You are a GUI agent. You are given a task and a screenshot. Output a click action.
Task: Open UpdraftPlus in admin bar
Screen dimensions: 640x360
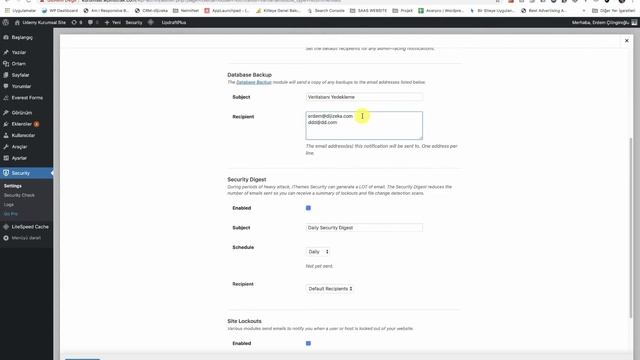(x=174, y=22)
